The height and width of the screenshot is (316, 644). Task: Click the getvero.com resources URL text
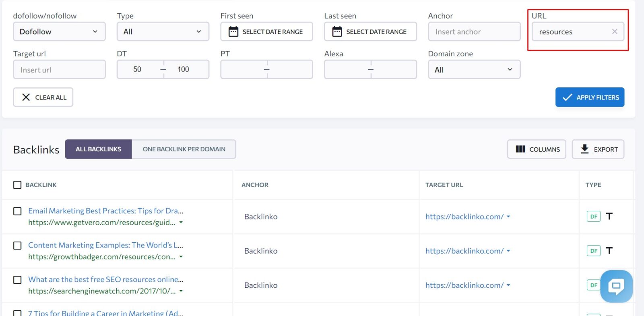(102, 222)
